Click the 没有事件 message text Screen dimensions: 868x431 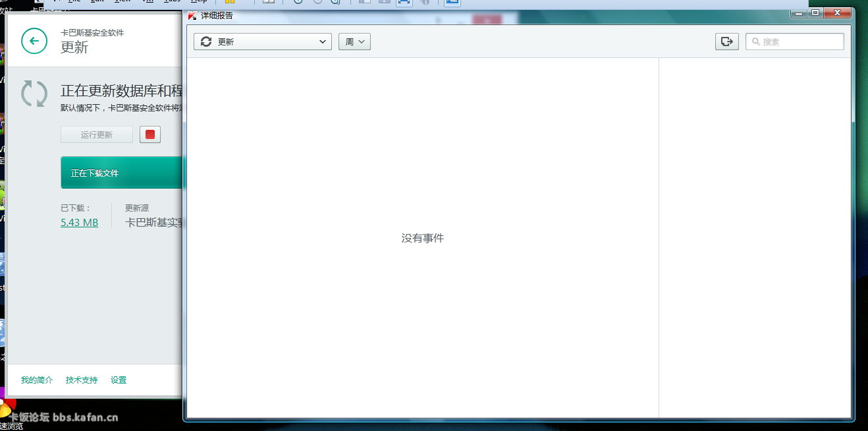pos(423,238)
